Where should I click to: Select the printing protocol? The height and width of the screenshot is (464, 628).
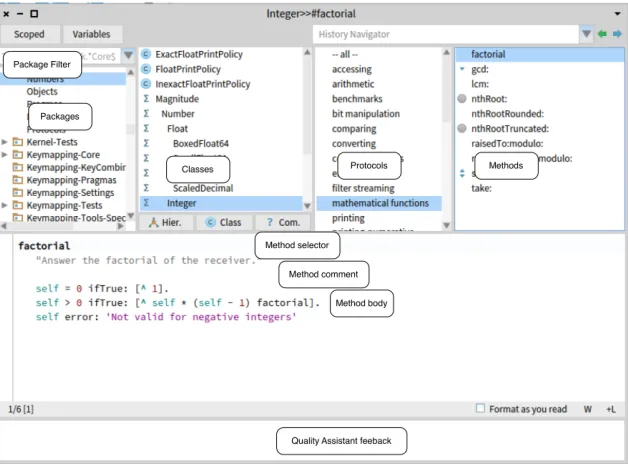coord(348,218)
